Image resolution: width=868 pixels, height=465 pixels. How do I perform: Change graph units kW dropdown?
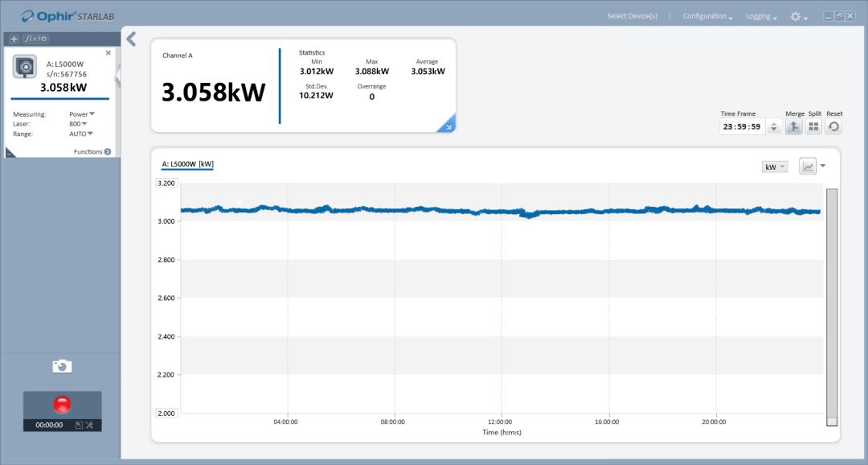point(775,167)
